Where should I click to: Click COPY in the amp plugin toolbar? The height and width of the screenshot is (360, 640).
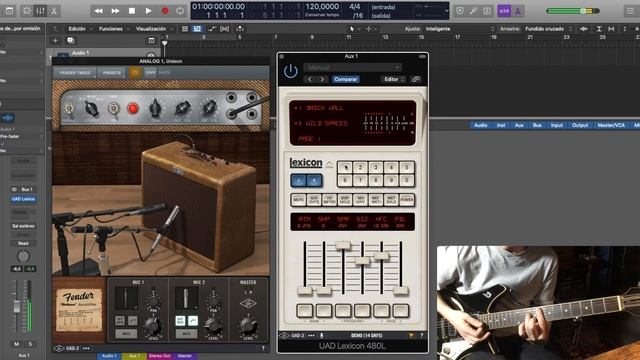coord(151,73)
